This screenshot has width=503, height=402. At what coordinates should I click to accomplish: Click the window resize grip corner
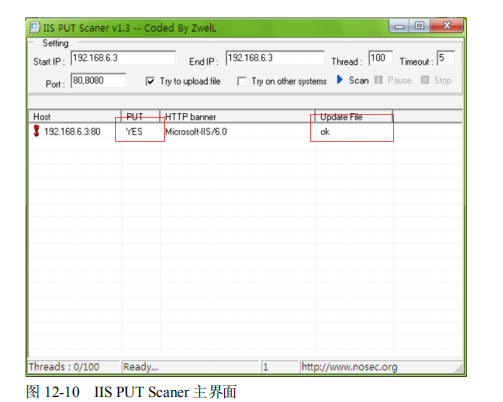pos(459,368)
